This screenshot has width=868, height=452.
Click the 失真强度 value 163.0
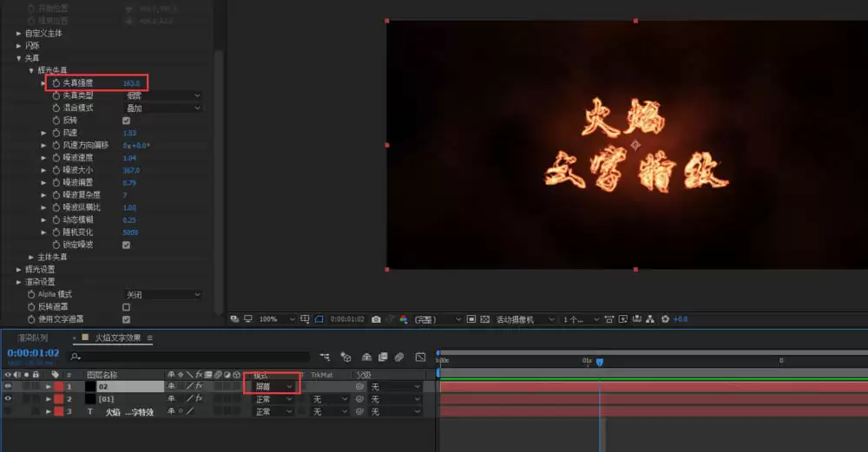(131, 83)
